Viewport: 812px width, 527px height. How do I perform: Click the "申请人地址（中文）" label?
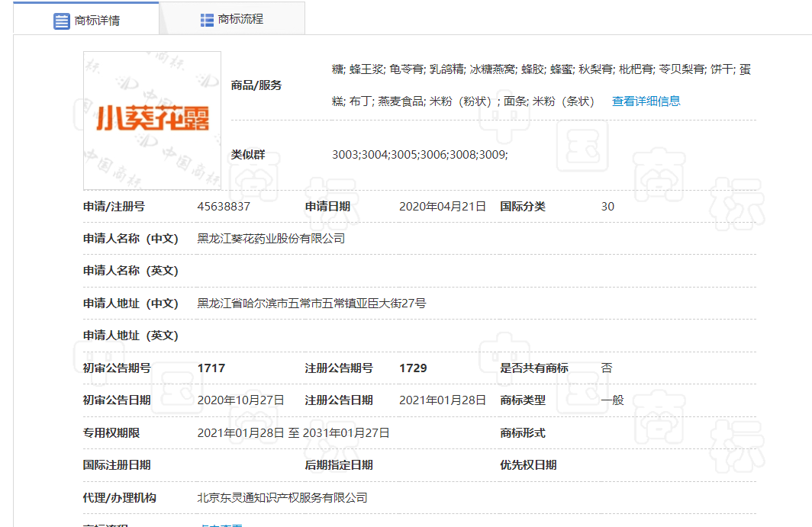point(130,304)
